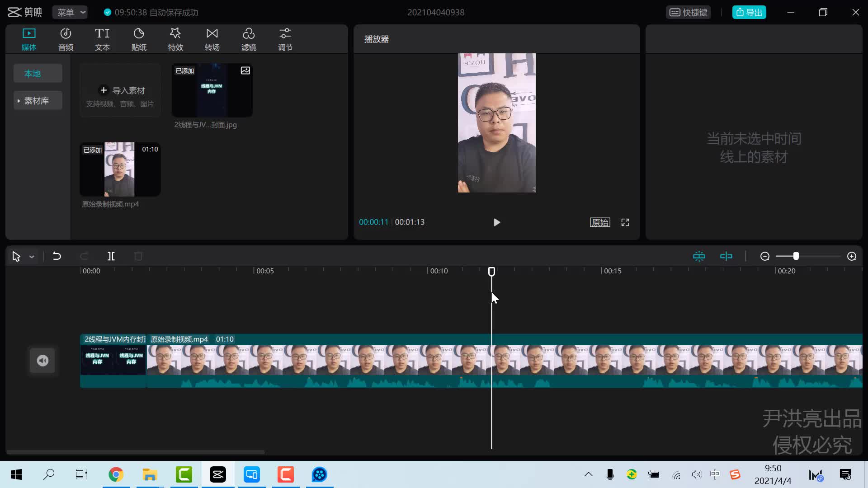Enter fullscreen preview in the player
The image size is (868, 488).
(625, 222)
